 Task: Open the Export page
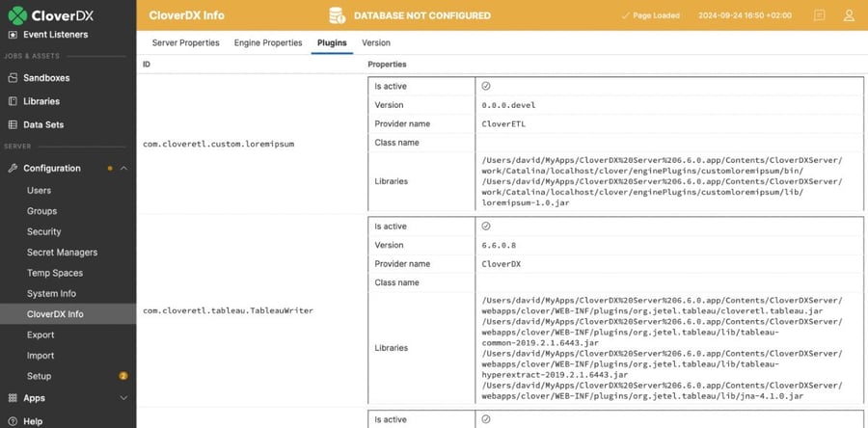point(41,335)
